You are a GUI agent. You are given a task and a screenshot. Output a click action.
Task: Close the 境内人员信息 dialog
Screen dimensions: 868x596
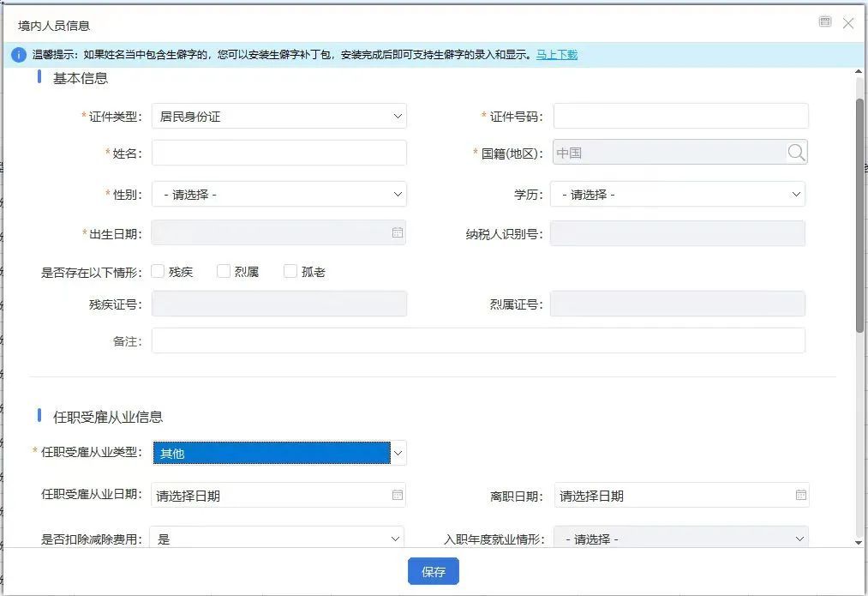pyautogui.click(x=848, y=22)
